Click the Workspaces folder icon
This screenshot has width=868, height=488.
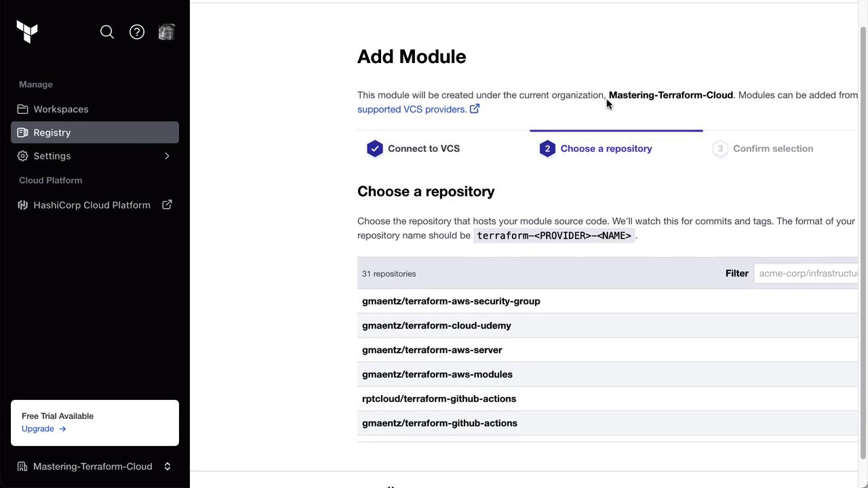pos(23,109)
